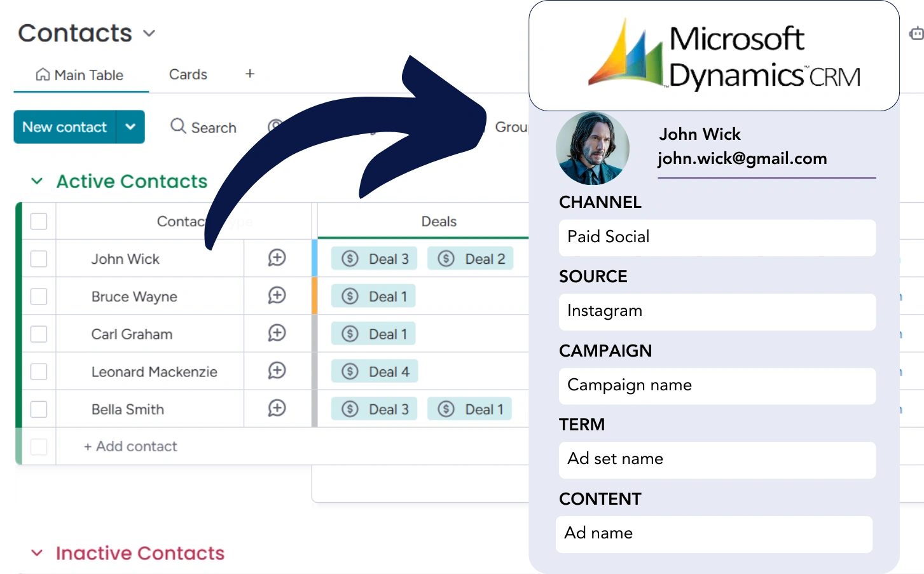The height and width of the screenshot is (574, 924).
Task: Open conversation icon for Carl Graham
Action: pyautogui.click(x=277, y=333)
